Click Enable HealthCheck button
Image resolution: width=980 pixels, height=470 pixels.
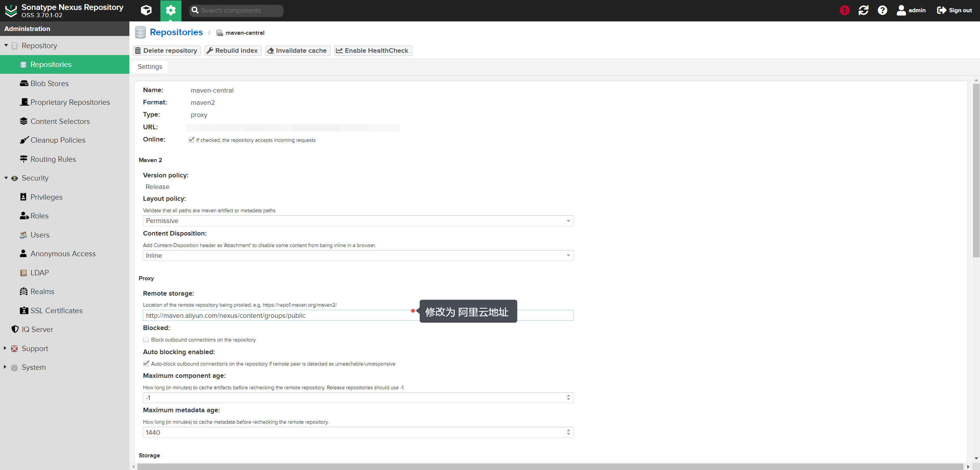coord(373,50)
